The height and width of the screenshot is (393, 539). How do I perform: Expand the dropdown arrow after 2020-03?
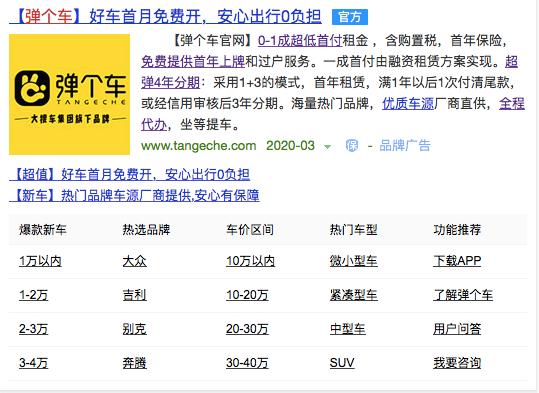(328, 147)
